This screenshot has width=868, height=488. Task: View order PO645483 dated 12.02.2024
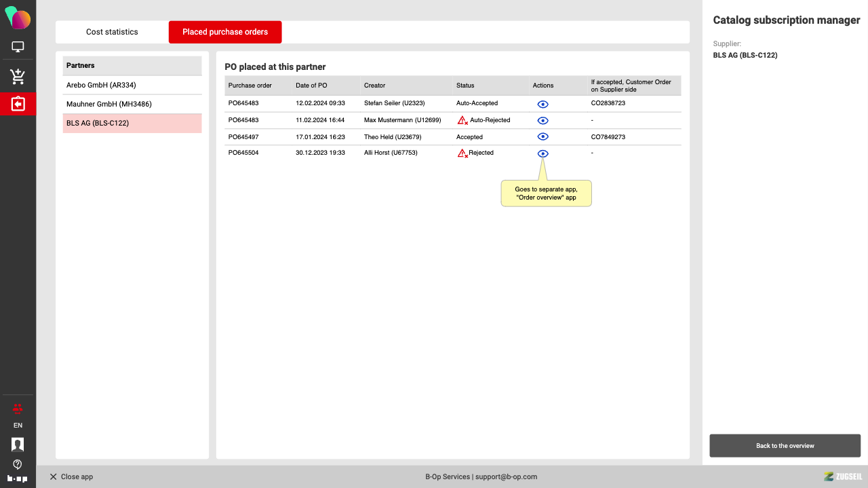pos(542,104)
